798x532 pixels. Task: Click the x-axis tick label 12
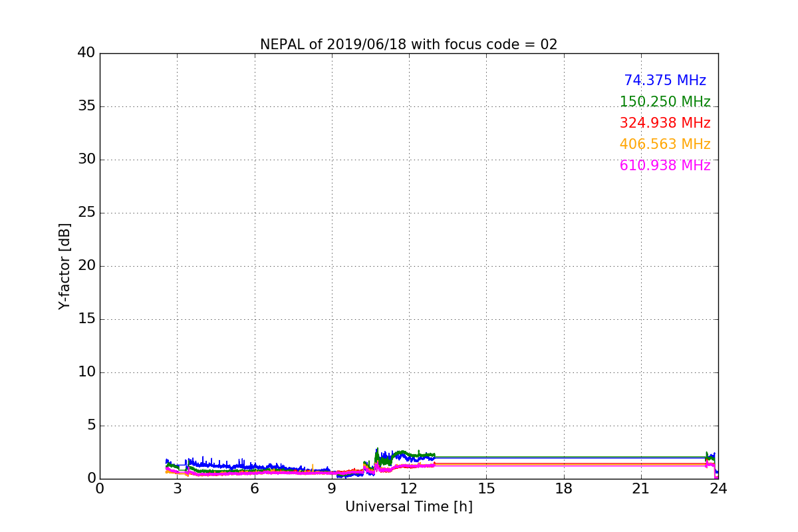(x=409, y=488)
